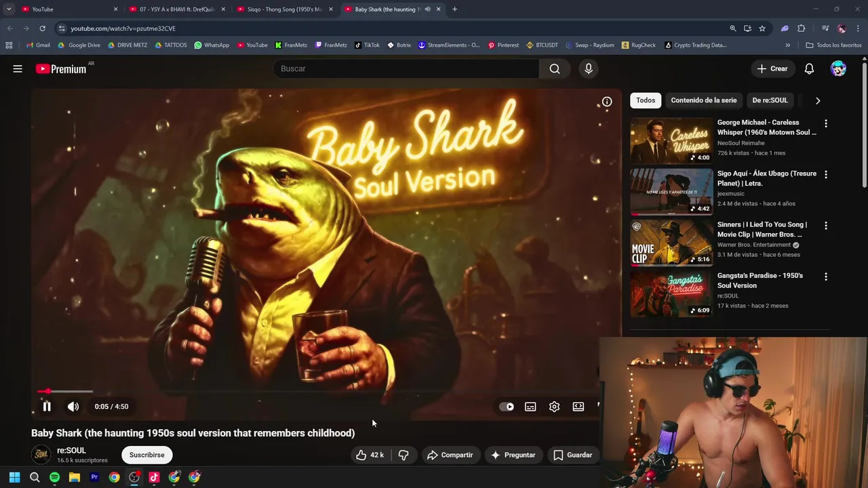Share the video with Compartir
This screenshot has width=868, height=488.
click(450, 455)
